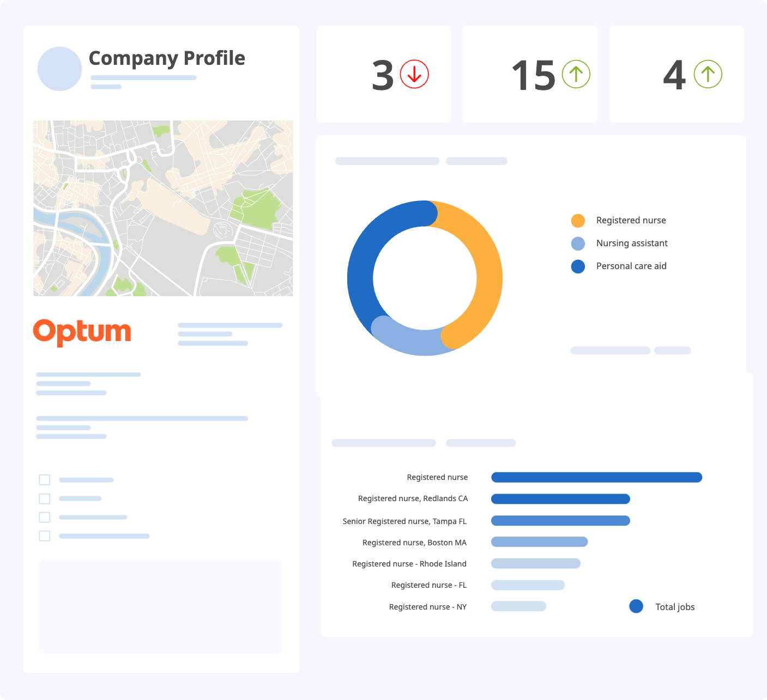This screenshot has height=700, width=767.
Task: Select the dark blue Personal care aid legend dot
Action: [578, 266]
